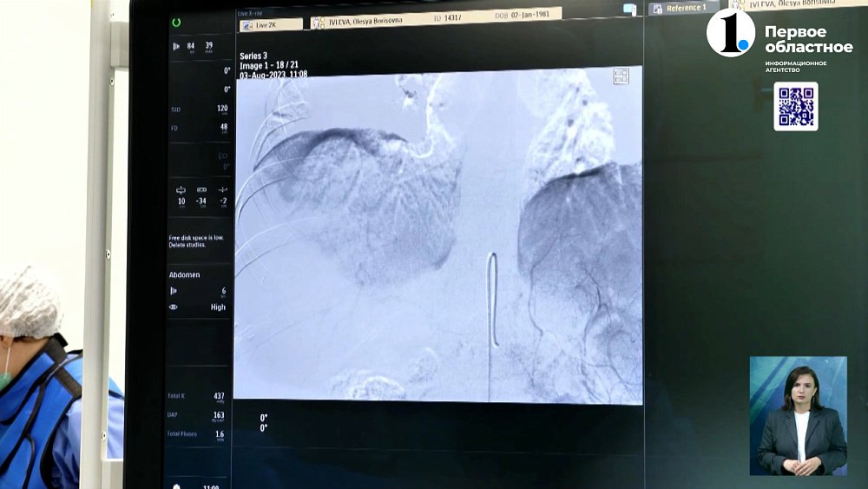Click the table height icon above 10
Image resolution: width=868 pixels, height=489 pixels.
(x=181, y=190)
